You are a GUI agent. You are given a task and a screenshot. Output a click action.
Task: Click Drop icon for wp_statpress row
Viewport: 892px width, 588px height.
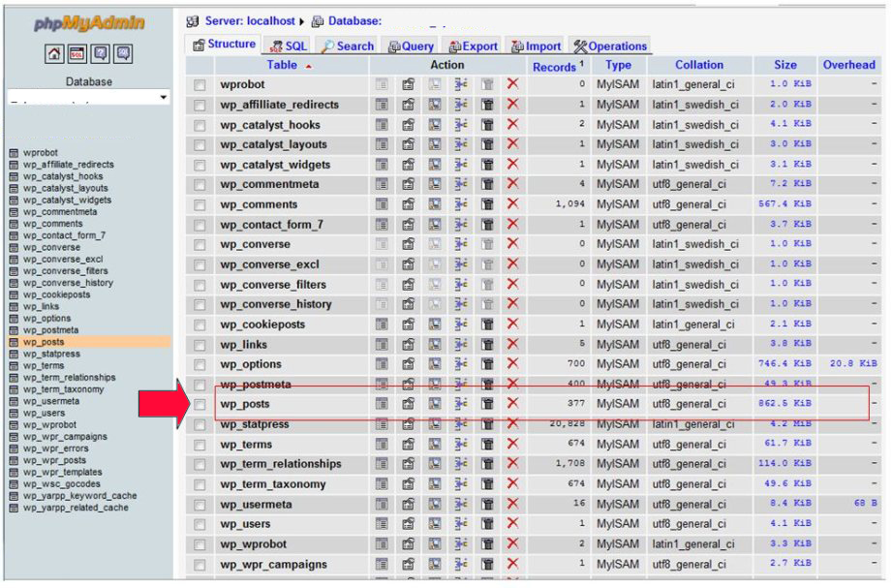coord(512,424)
